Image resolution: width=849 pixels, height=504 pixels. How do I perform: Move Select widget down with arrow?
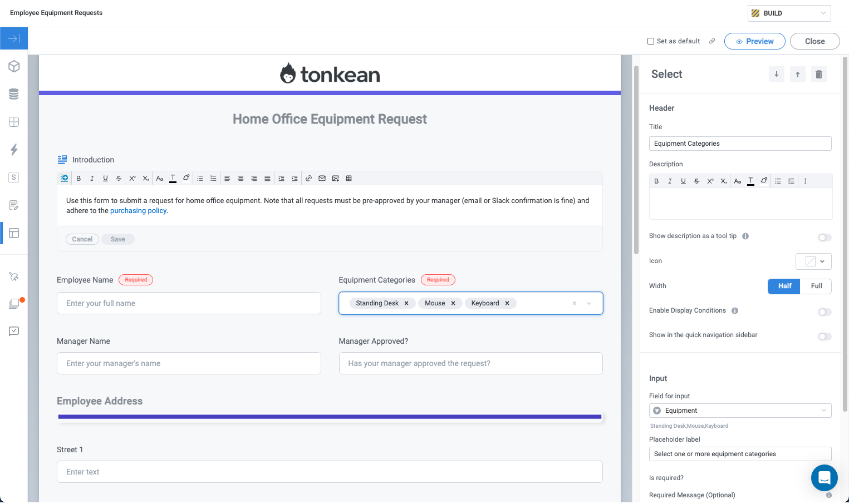[777, 74]
